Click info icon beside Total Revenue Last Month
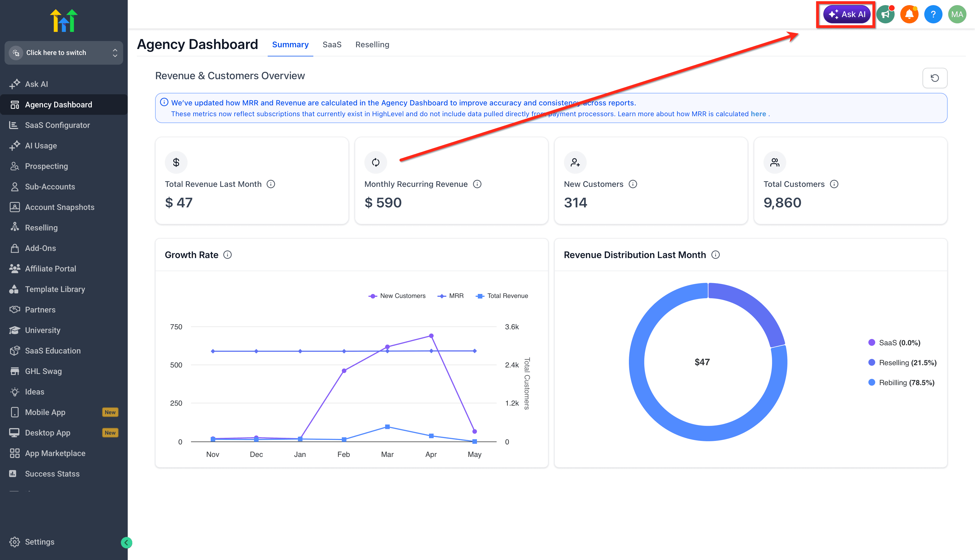This screenshot has width=975, height=560. (x=271, y=184)
